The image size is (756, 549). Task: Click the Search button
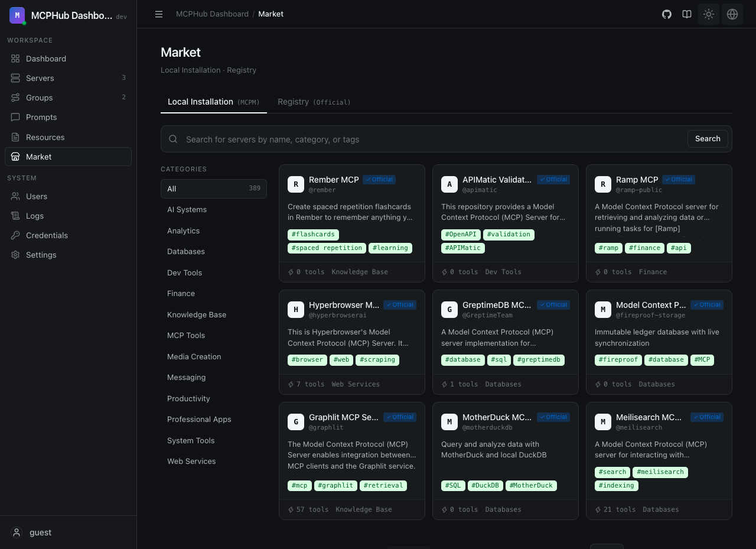pos(708,139)
